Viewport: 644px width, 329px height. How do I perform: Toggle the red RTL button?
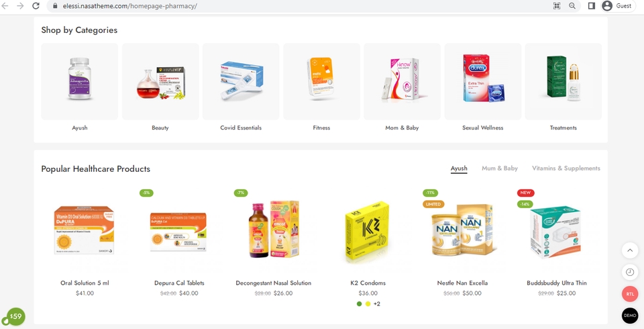[630, 294]
